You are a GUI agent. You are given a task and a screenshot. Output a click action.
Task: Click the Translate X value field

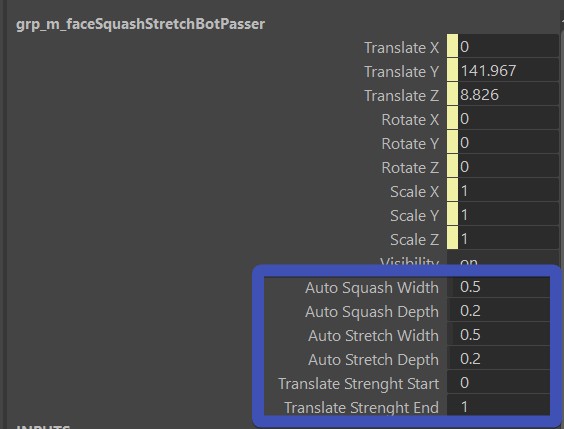coord(508,47)
